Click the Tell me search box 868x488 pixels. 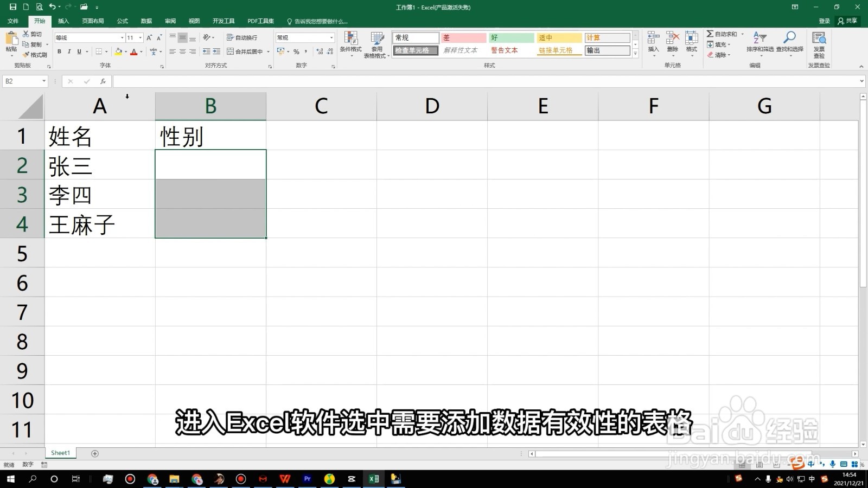click(x=317, y=21)
